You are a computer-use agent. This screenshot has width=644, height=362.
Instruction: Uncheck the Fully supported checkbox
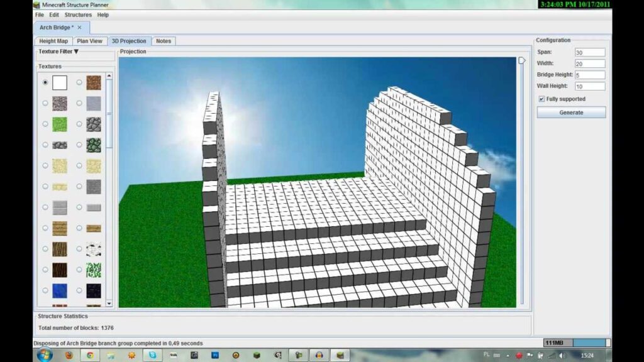541,99
